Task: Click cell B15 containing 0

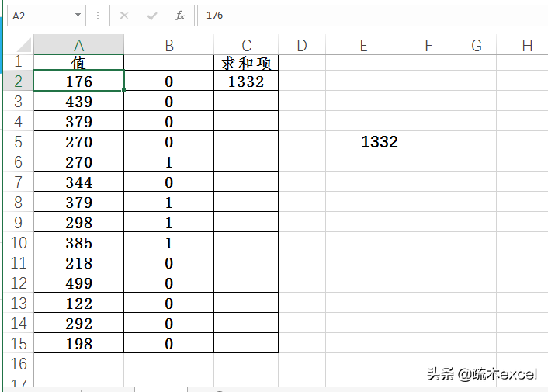Action: (168, 343)
